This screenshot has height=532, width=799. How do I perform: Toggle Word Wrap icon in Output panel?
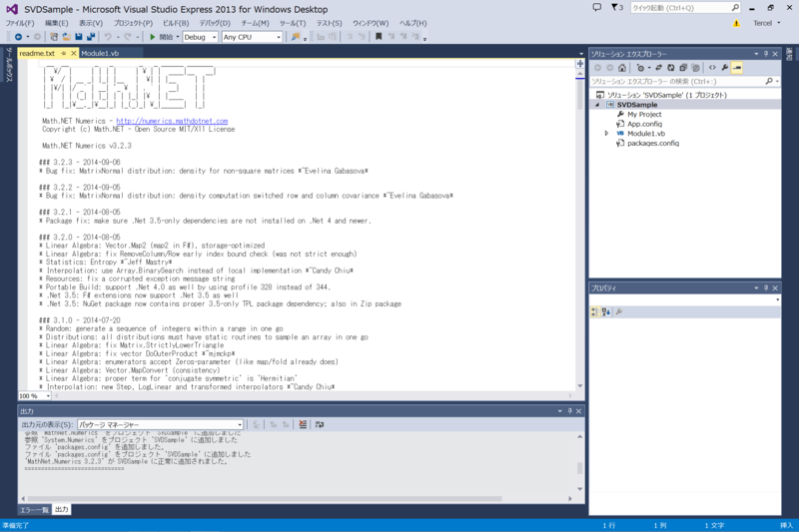320,424
